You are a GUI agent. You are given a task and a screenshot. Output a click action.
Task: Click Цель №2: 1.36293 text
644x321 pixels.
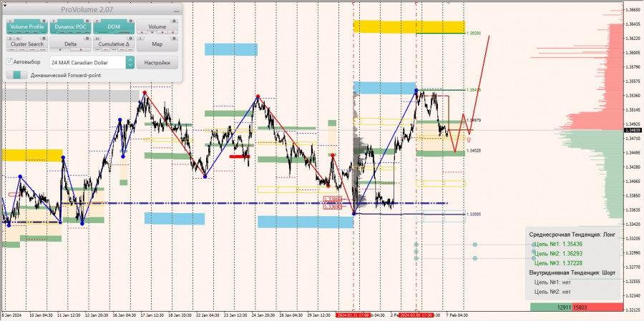558,253
